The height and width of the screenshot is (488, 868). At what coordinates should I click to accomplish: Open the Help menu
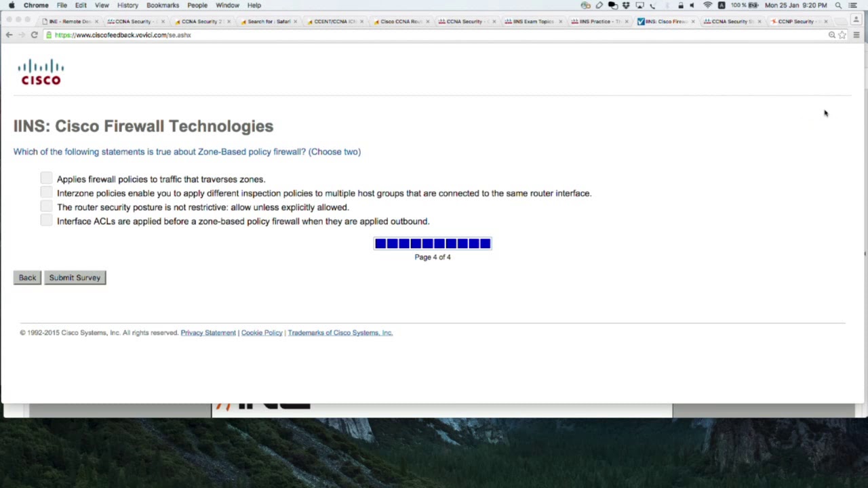pyautogui.click(x=254, y=5)
